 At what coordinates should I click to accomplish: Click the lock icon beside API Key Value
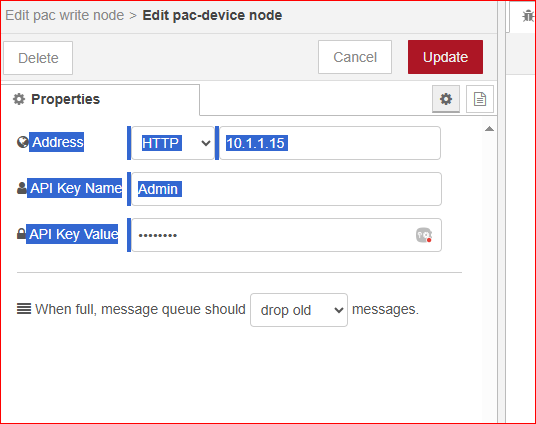pyautogui.click(x=21, y=234)
